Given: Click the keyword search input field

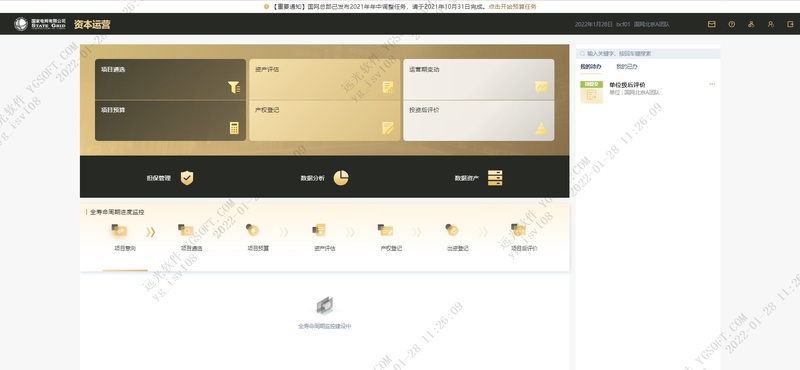Looking at the screenshot, I should click(648, 53).
